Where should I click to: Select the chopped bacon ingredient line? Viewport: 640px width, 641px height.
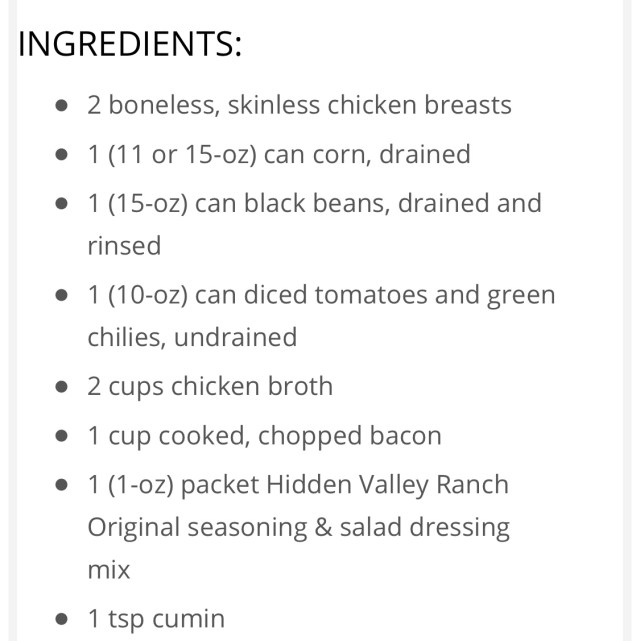(x=264, y=436)
